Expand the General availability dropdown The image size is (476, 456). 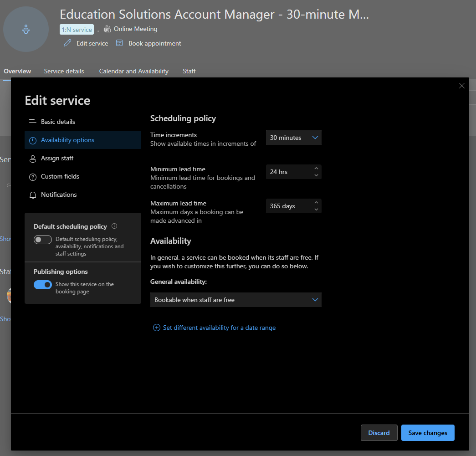tap(235, 300)
